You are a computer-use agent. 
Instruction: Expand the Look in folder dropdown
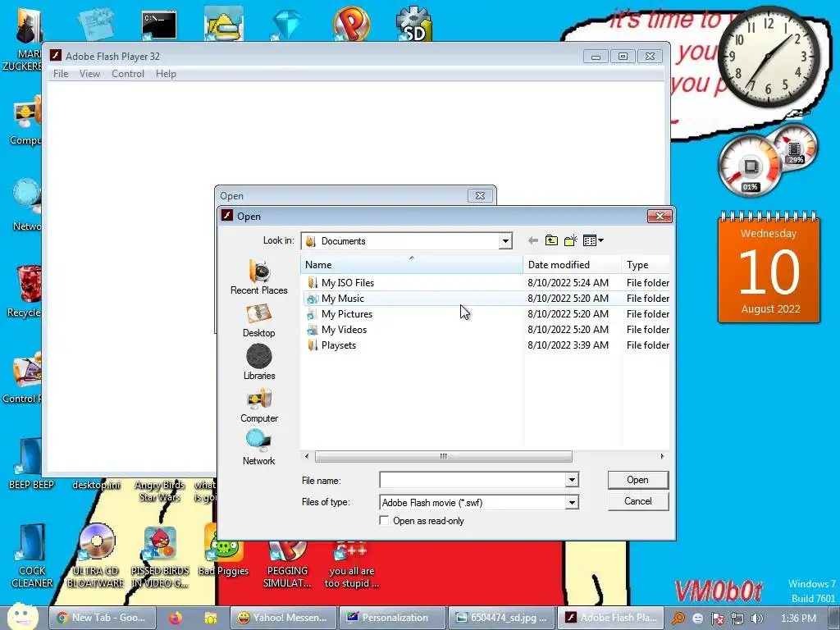[x=505, y=241]
